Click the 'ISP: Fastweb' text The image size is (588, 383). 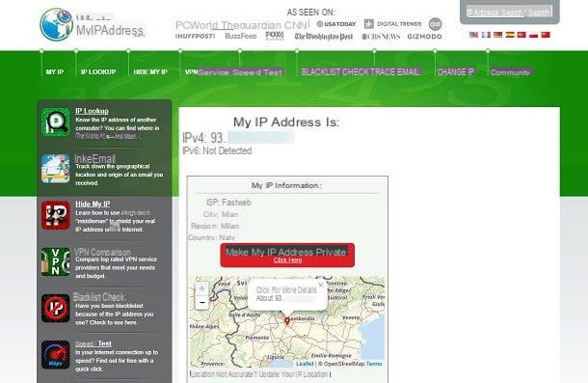click(x=228, y=203)
